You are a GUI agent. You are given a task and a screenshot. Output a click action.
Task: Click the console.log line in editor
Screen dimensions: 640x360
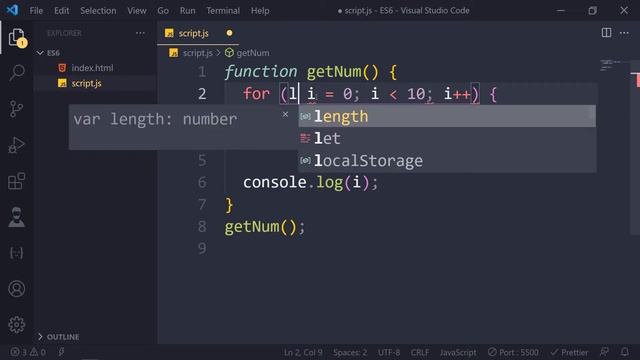[311, 182]
